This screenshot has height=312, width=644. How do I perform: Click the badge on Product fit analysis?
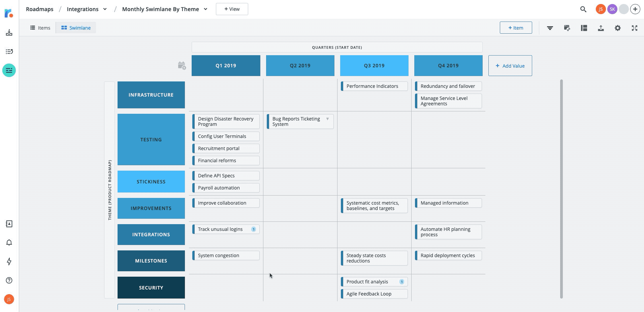(402, 282)
